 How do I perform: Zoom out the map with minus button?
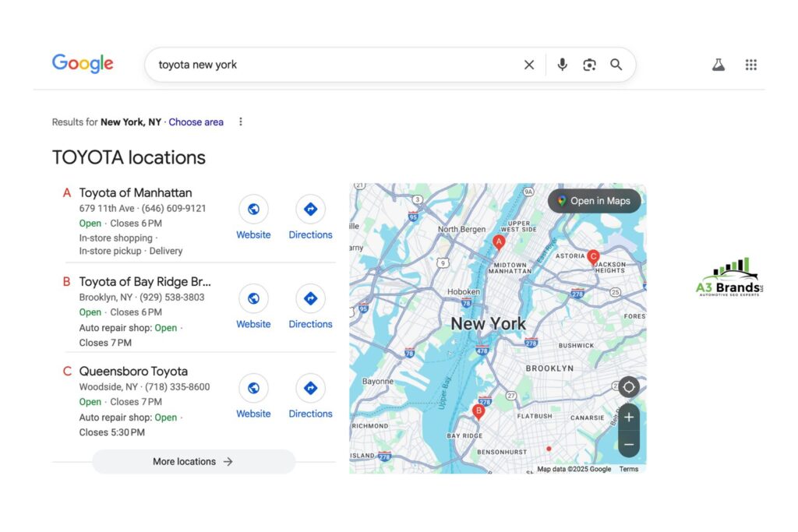pyautogui.click(x=629, y=445)
